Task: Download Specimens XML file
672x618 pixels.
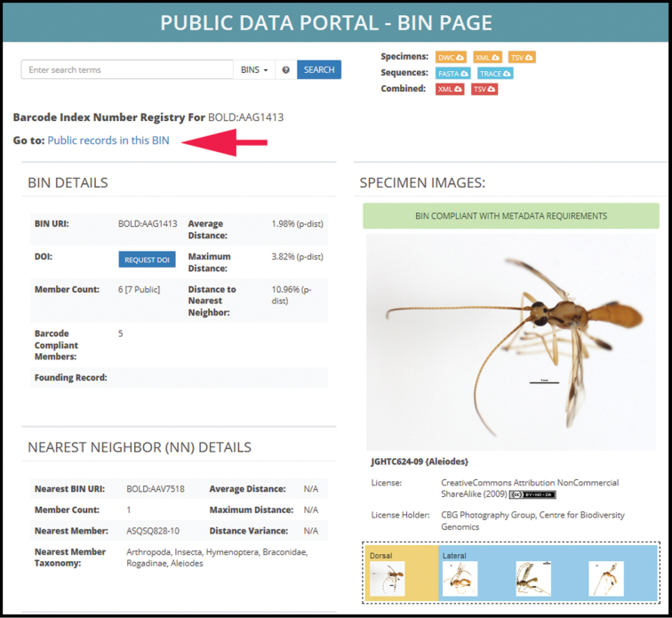Action: (x=487, y=57)
